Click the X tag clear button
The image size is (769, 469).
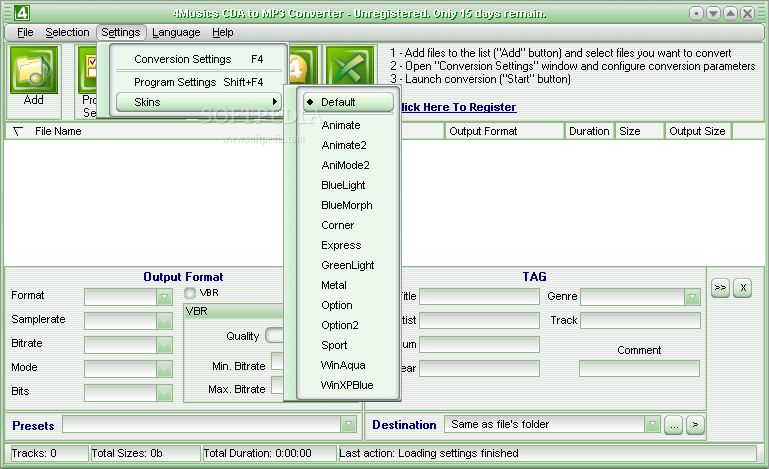(743, 287)
